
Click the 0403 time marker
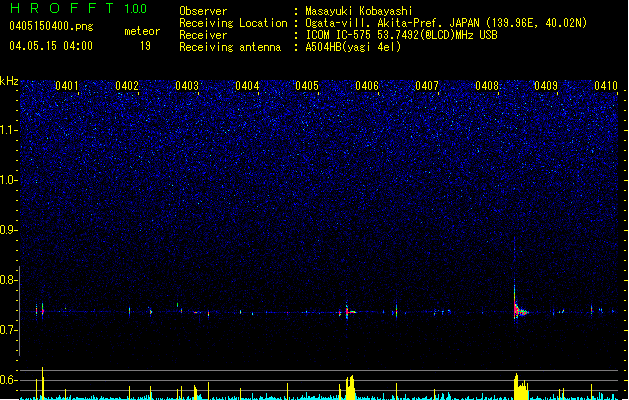[x=187, y=86]
